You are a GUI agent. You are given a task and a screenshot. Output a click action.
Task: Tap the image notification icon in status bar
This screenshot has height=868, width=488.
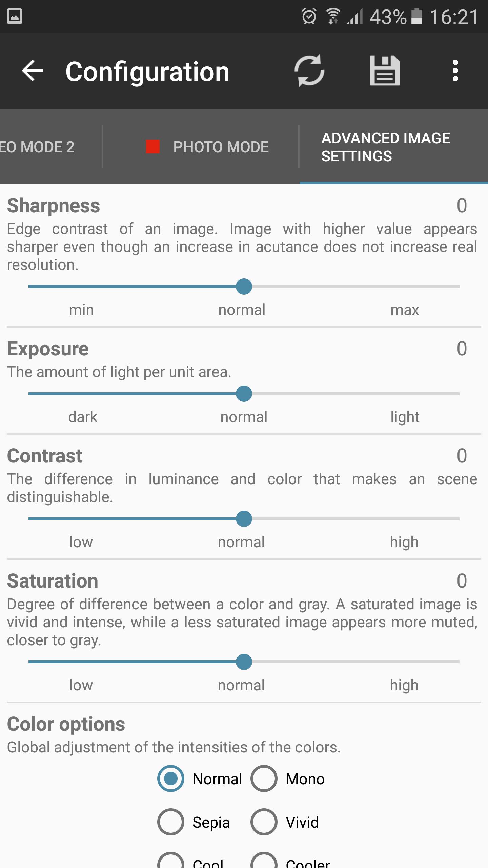click(x=15, y=16)
